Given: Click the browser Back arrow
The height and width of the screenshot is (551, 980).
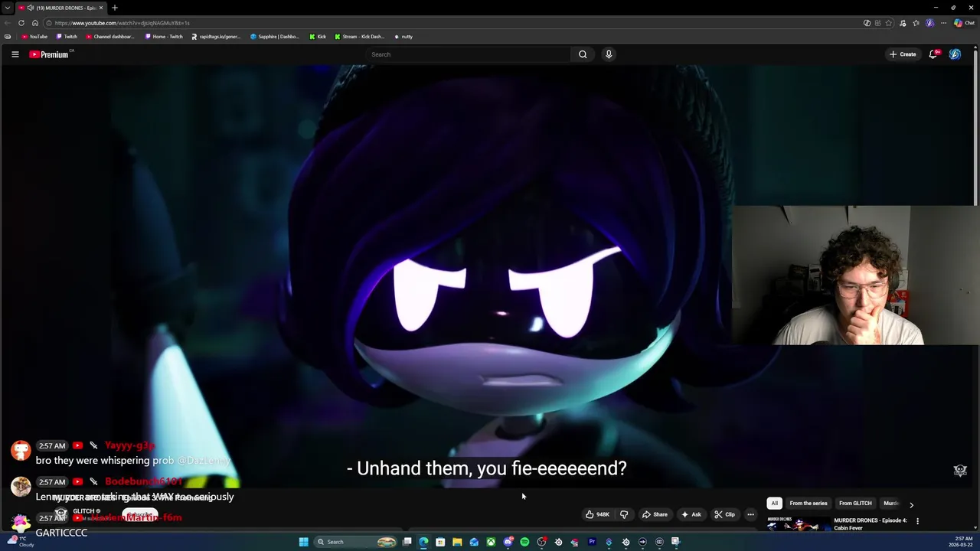Looking at the screenshot, I should coord(8,23).
